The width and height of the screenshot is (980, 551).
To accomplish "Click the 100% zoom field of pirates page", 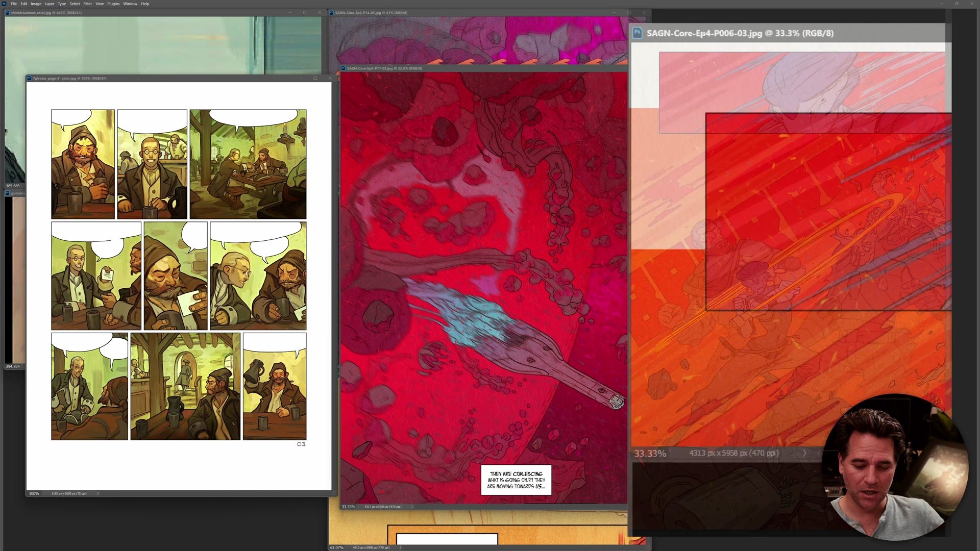I will [34, 493].
